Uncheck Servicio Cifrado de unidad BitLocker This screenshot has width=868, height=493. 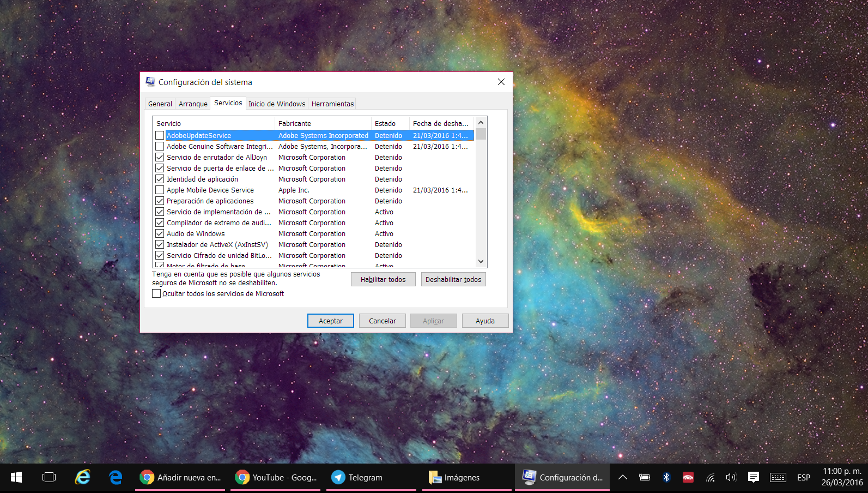160,255
